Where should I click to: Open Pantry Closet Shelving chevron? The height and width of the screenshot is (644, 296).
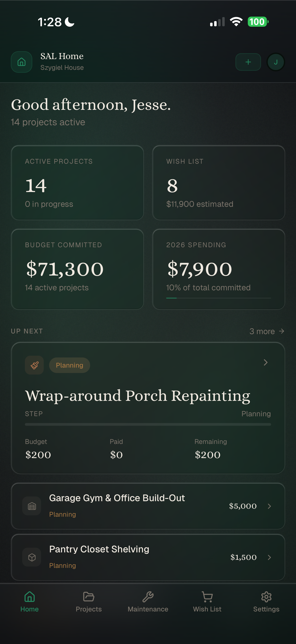pyautogui.click(x=269, y=557)
